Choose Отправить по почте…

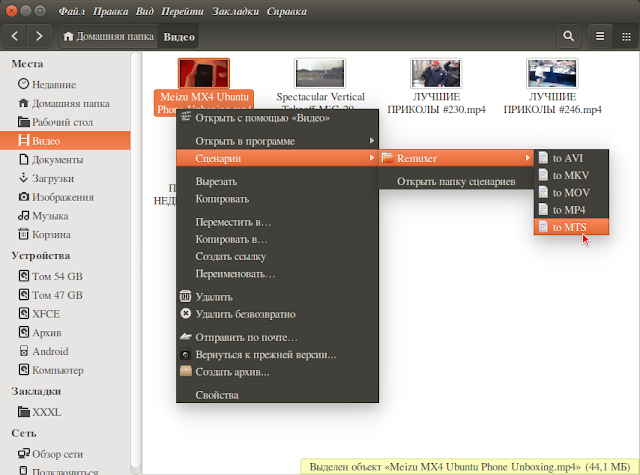tap(278, 337)
